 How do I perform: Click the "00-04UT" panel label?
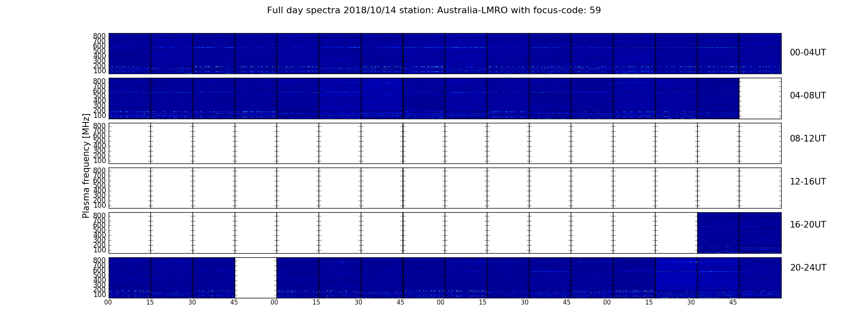pos(808,53)
